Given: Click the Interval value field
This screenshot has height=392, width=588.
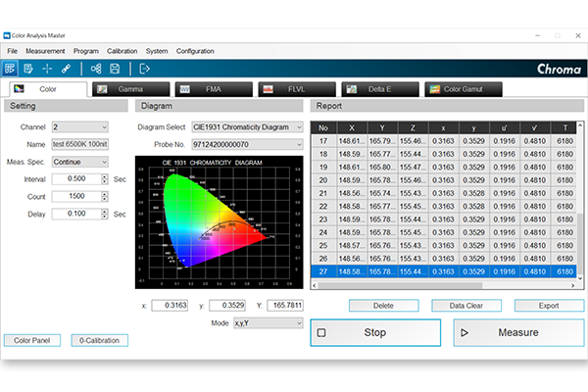Looking at the screenshot, I should (x=76, y=179).
